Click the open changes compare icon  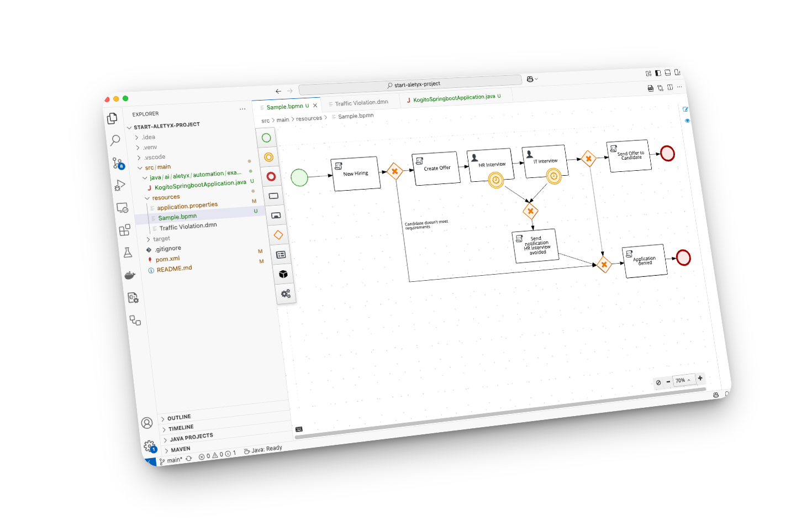(x=660, y=87)
